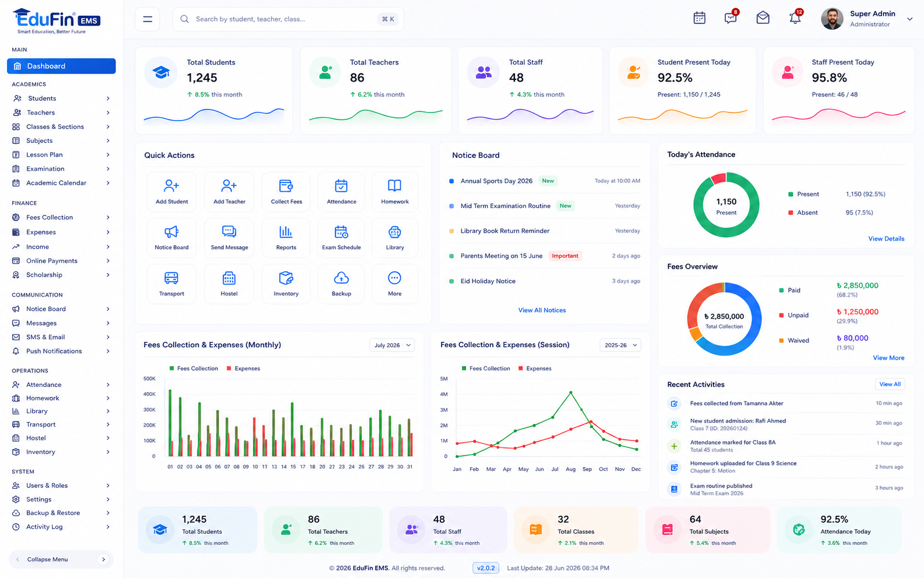Open Teachers in the sidebar

(61, 112)
